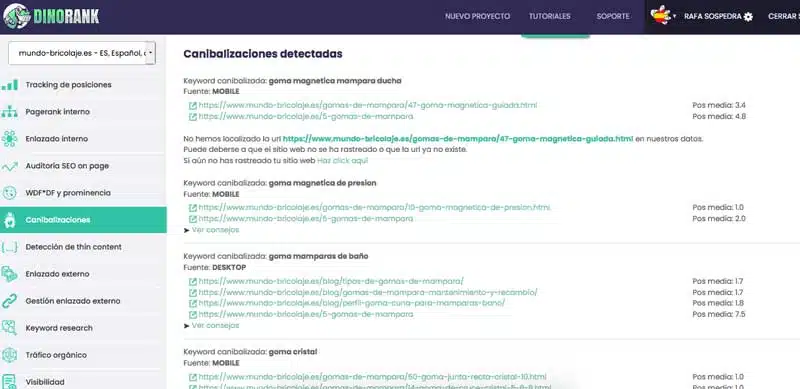Viewport: 800px width, 389px height.
Task: Click the Tráfico orgánico globe icon
Action: 10,355
